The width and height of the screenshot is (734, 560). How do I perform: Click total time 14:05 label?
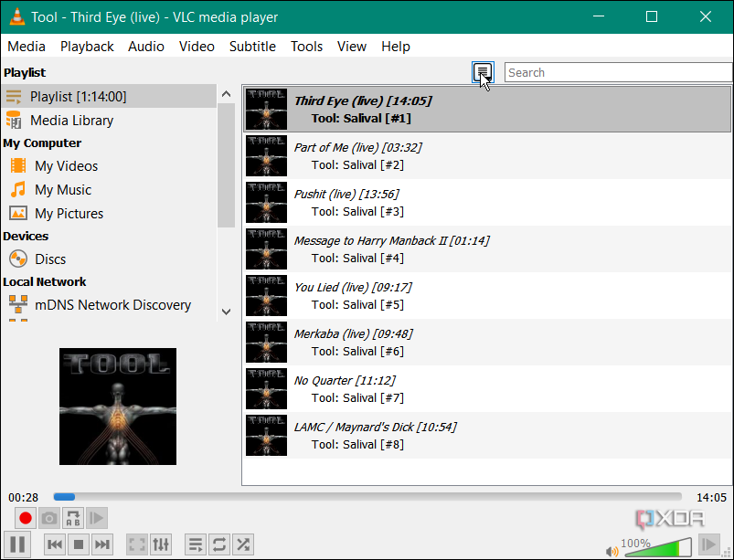711,497
